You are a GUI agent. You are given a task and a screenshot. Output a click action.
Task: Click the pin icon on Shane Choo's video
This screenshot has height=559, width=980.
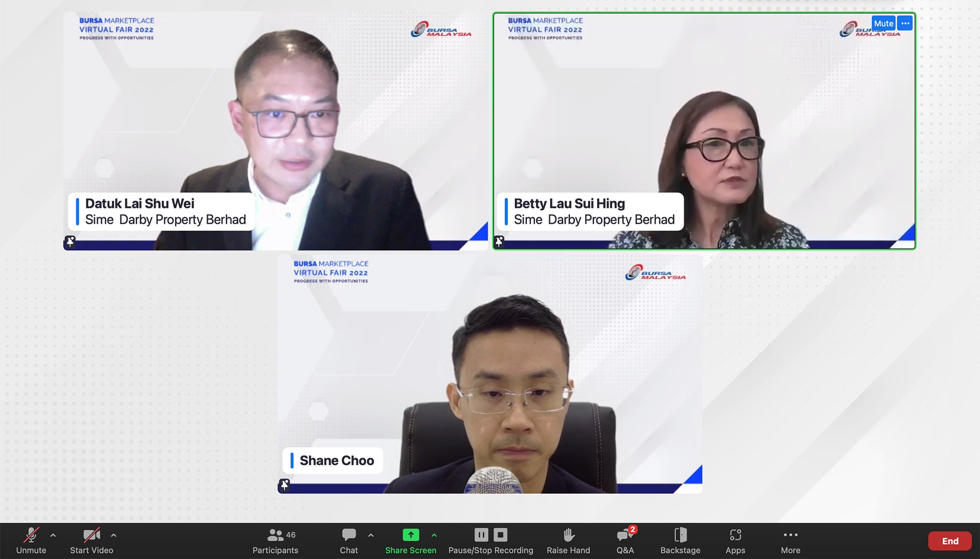tap(285, 485)
